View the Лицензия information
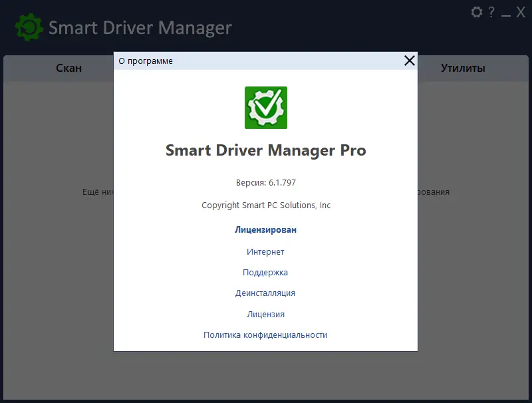Viewport: 532px width, 403px height. [265, 313]
